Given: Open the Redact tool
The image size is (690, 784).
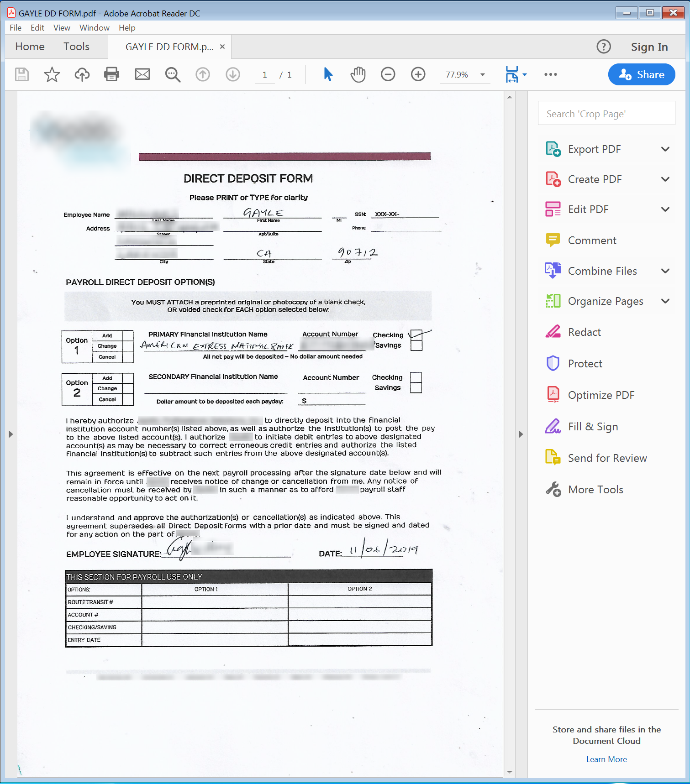Looking at the screenshot, I should (x=584, y=332).
